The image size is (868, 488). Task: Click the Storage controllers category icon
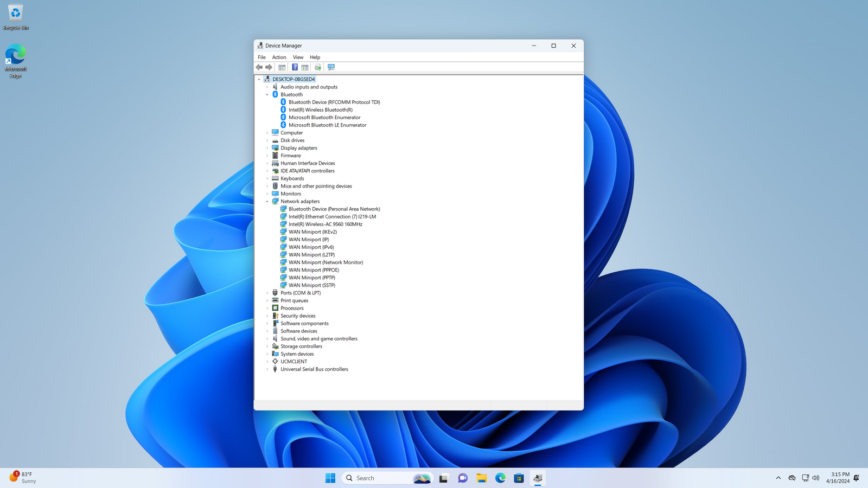click(275, 346)
